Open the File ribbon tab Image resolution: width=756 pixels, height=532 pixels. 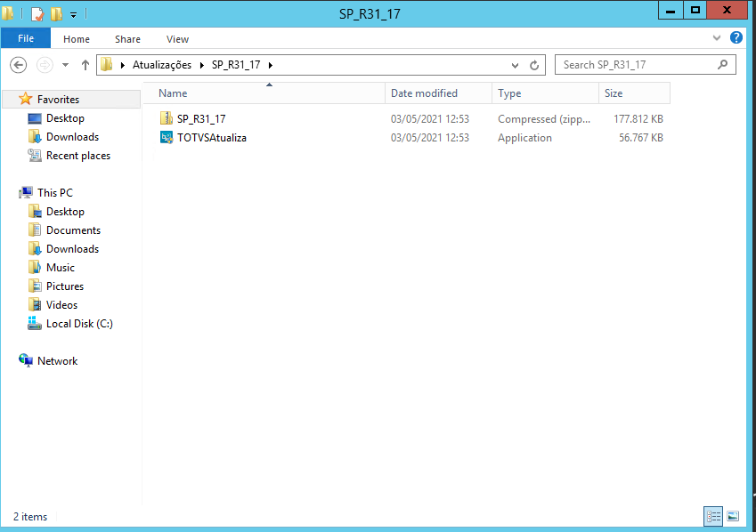26,38
